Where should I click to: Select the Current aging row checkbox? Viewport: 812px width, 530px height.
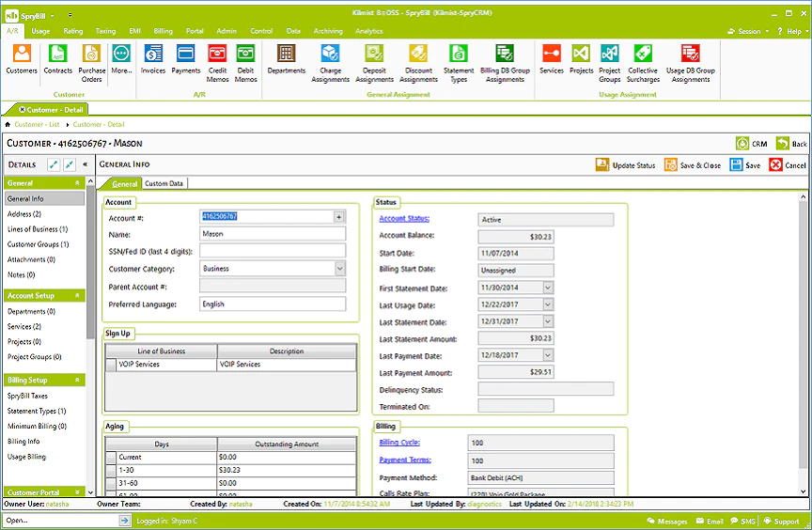(x=111, y=458)
